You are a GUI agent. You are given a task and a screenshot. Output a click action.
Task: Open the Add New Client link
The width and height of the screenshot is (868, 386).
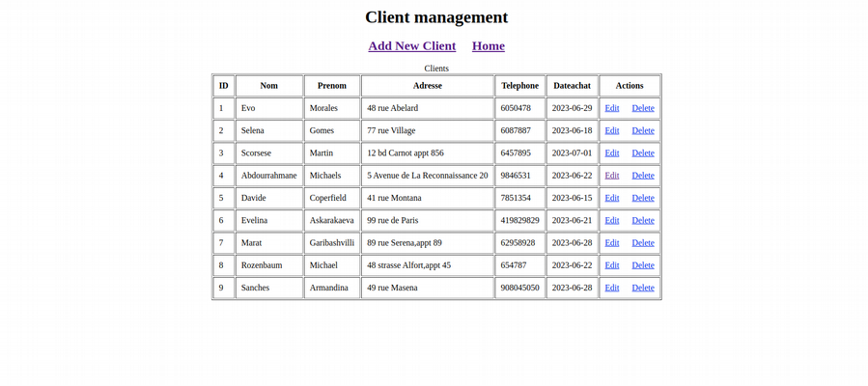(412, 46)
